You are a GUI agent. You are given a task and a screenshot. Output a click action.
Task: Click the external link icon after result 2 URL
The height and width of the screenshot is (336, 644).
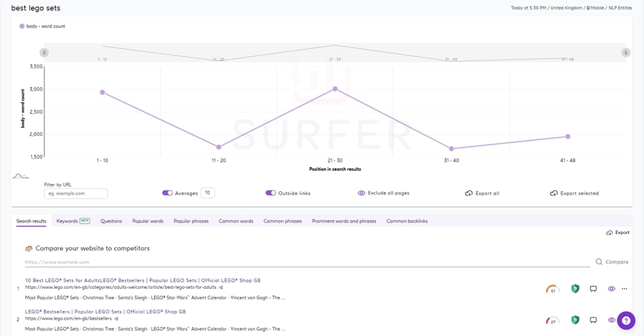116,319
